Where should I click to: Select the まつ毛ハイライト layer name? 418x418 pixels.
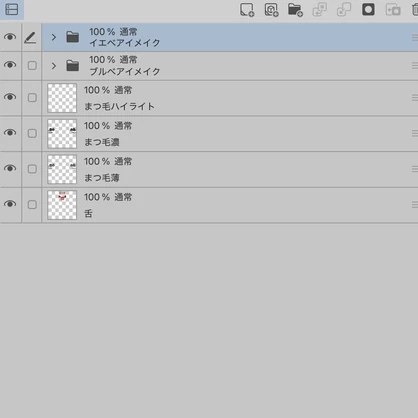[119, 106]
